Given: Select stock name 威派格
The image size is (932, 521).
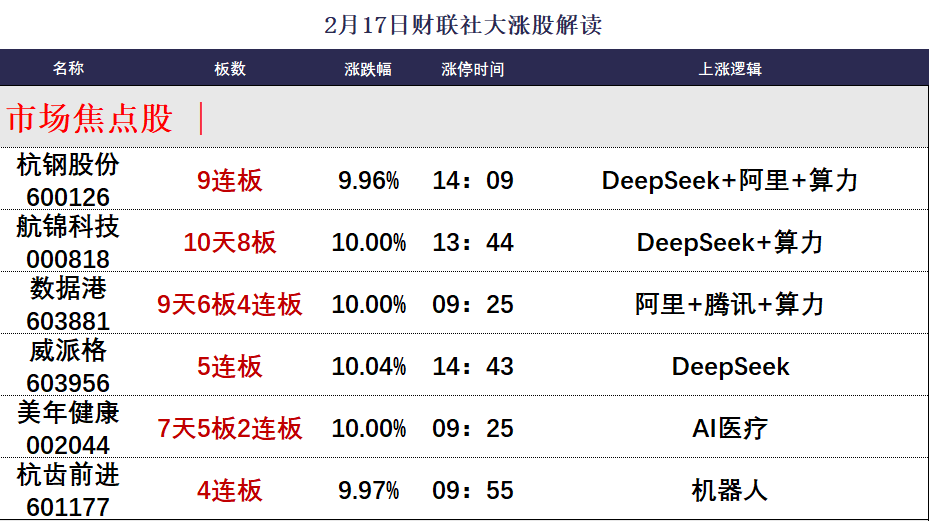Looking at the screenshot, I should point(68,351).
